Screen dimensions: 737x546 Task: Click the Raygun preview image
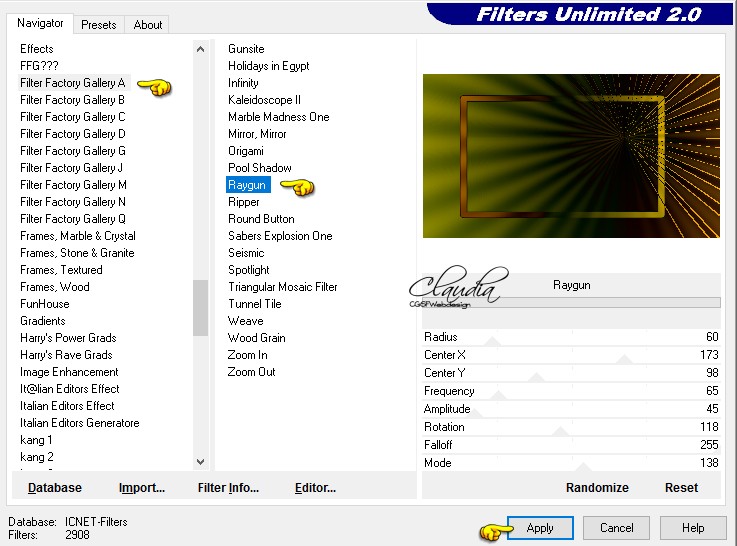(x=571, y=156)
